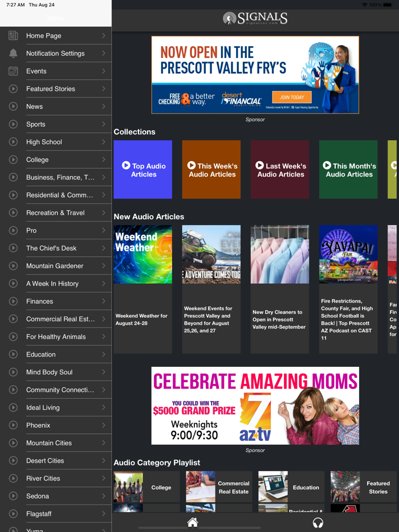Tap the play icon beside The Chief's Desk
This screenshot has height=532, width=399.
13,248
